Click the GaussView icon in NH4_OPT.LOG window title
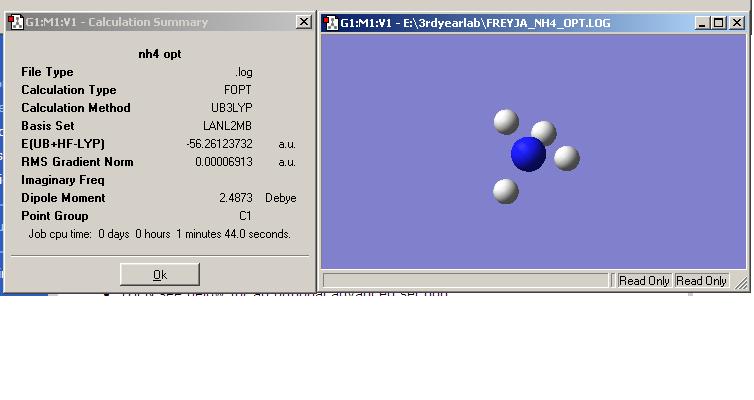 pyautogui.click(x=331, y=23)
